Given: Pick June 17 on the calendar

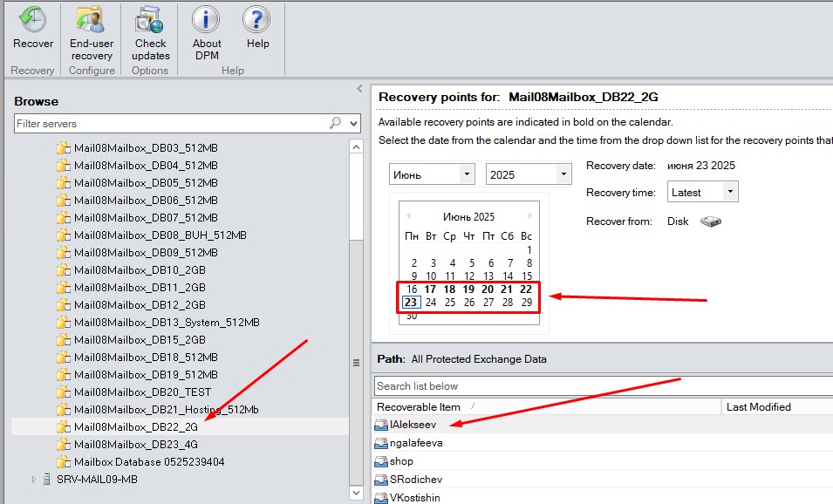Looking at the screenshot, I should click(431, 289).
